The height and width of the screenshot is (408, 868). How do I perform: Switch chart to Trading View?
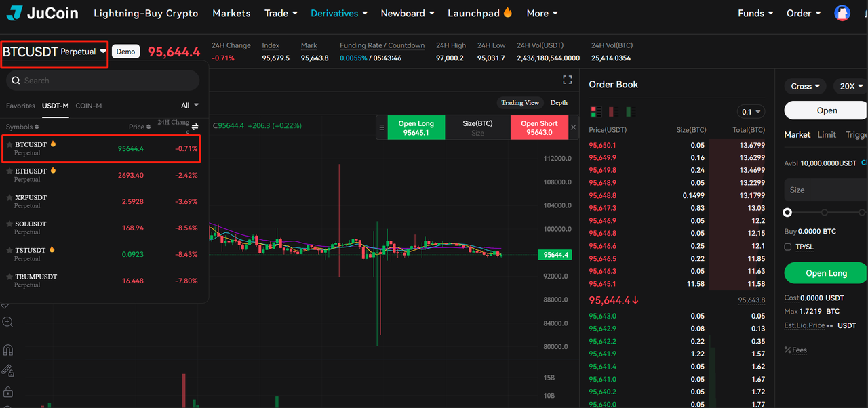(520, 103)
